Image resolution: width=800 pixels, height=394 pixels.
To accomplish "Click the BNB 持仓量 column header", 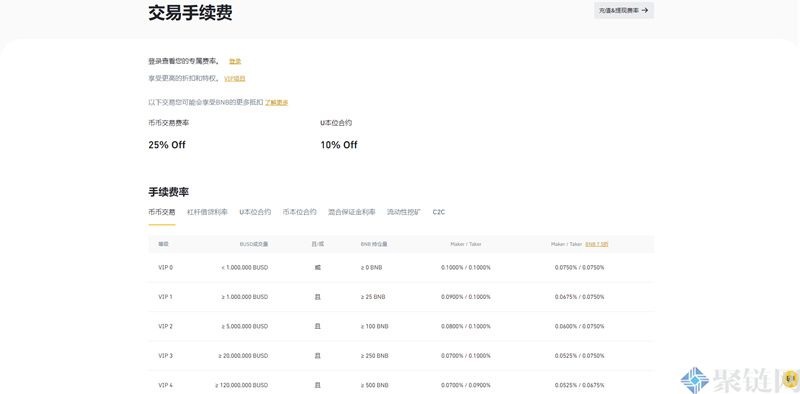I will pyautogui.click(x=374, y=244).
